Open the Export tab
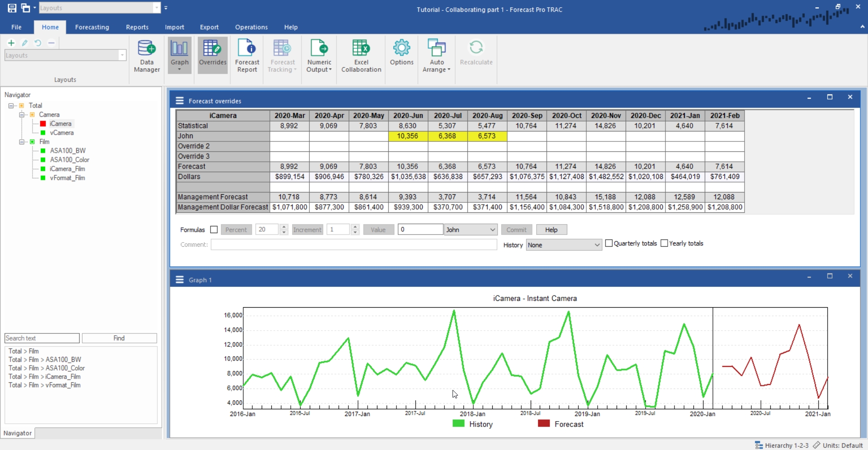This screenshot has height=450, width=868. click(209, 27)
